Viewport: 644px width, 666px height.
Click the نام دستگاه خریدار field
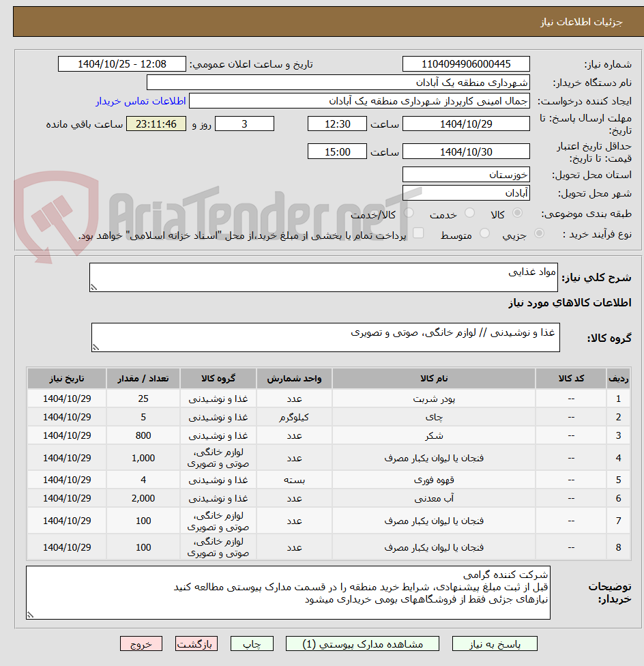338,83
